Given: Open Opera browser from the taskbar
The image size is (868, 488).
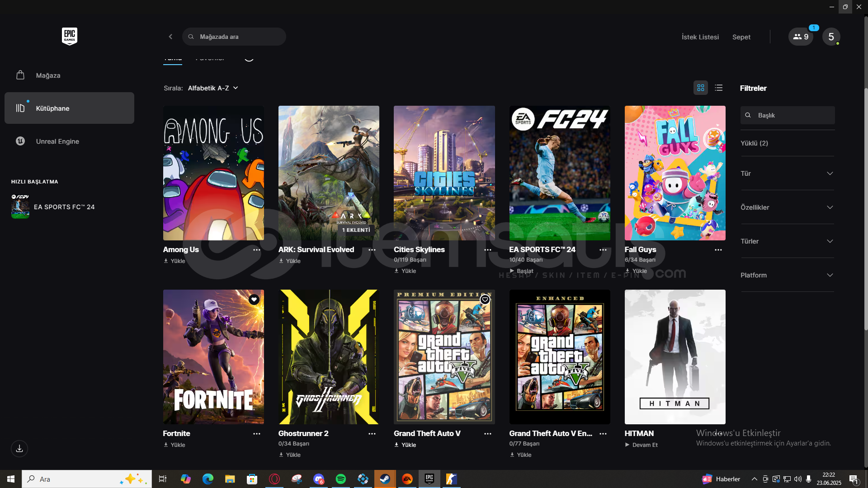Looking at the screenshot, I should point(274,479).
